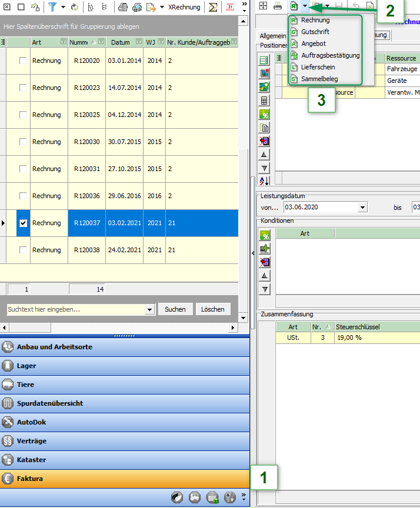Viewport: 420px width, 508px height.
Task: Click the add position row icon in Positionen
Action: coord(264,60)
